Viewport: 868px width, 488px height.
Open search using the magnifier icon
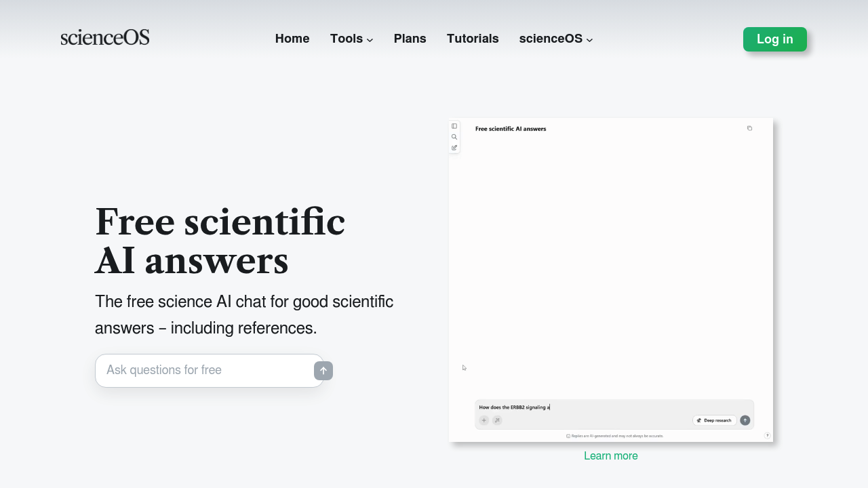coord(454,137)
